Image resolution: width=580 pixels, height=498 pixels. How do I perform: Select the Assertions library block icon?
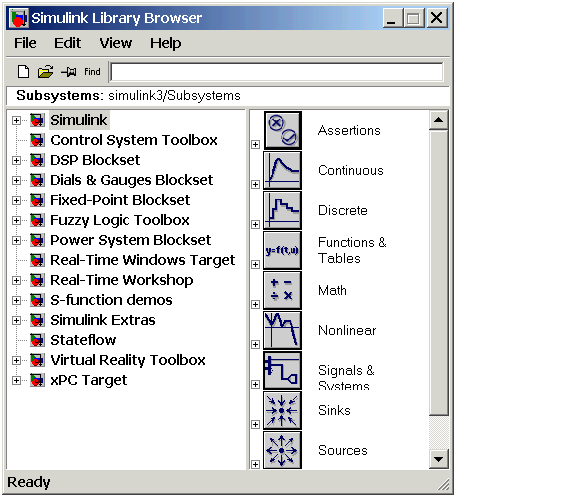(283, 130)
